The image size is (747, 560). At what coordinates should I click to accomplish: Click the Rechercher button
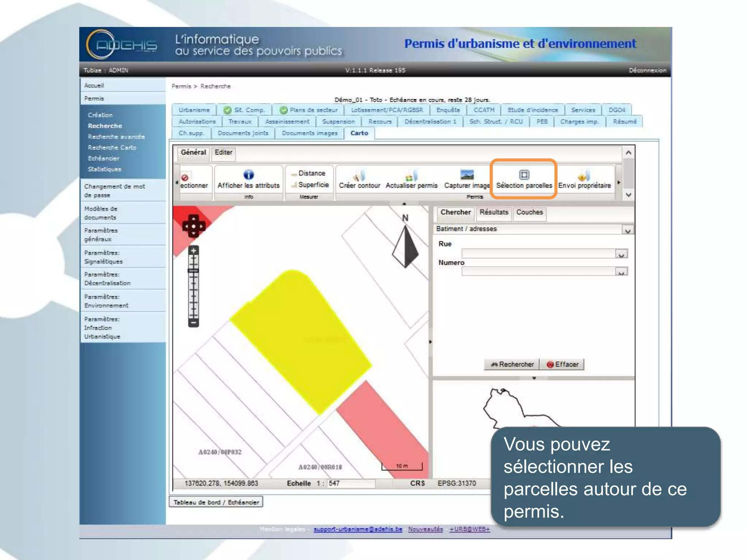pos(512,364)
